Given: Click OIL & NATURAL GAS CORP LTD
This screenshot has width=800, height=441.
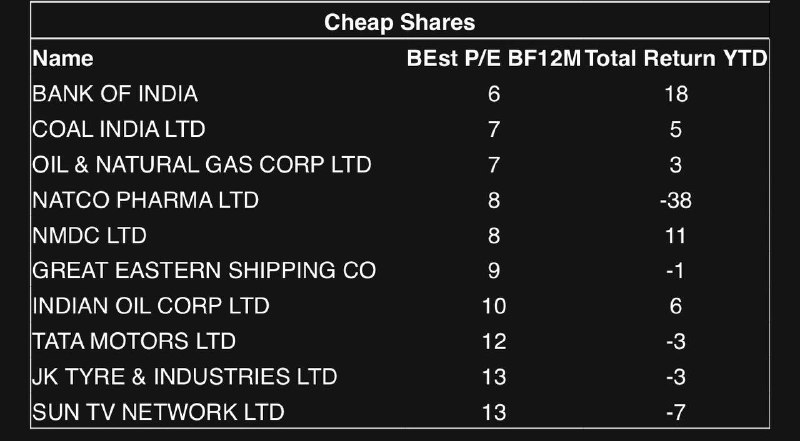Looking at the screenshot, I should coord(202,165).
